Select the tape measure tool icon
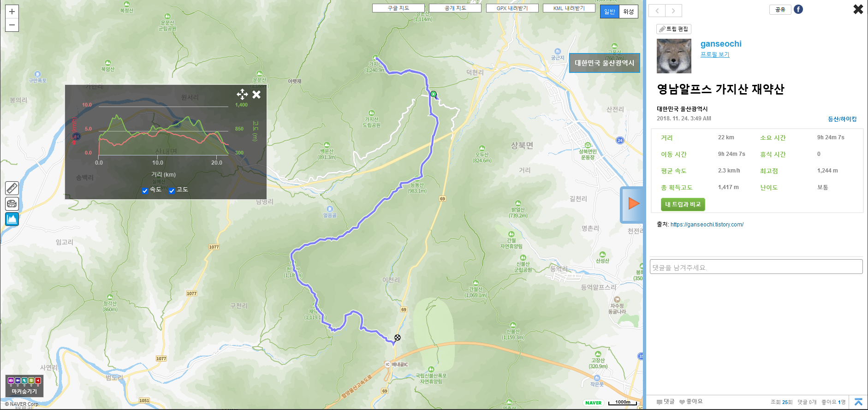Viewport: 868px width, 410px height. click(x=12, y=203)
